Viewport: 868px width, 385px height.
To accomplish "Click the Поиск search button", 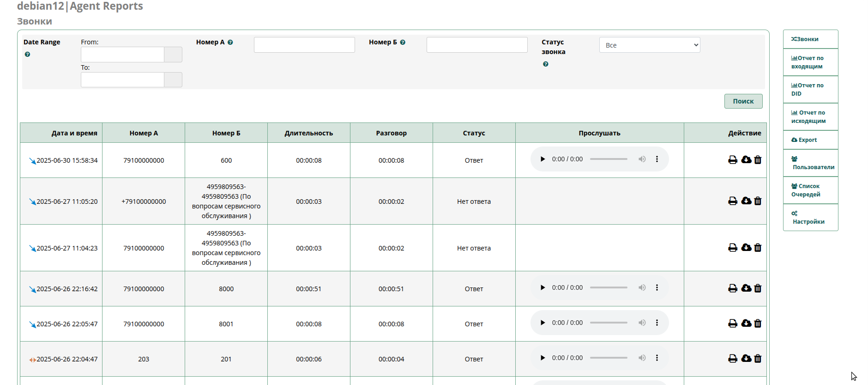I will (x=743, y=101).
